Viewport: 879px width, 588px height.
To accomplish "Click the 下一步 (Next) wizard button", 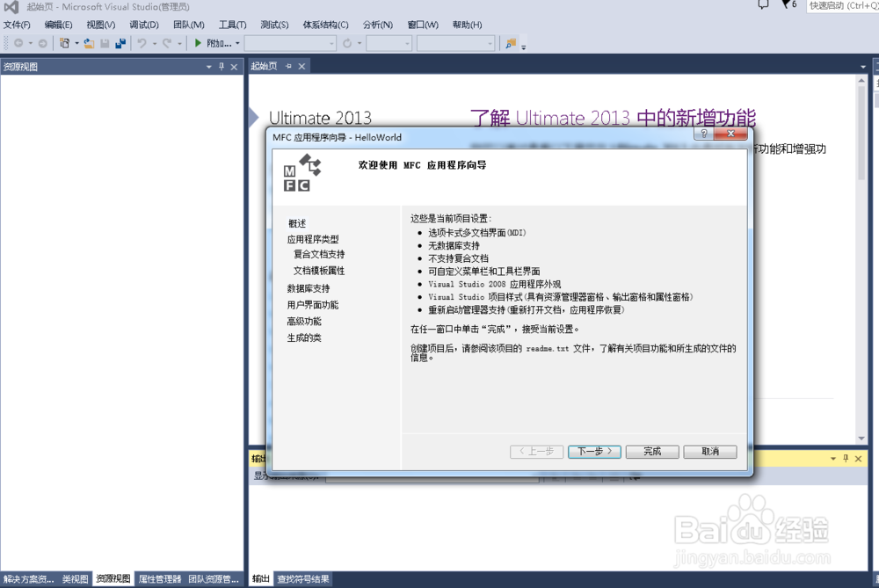I will pos(594,451).
